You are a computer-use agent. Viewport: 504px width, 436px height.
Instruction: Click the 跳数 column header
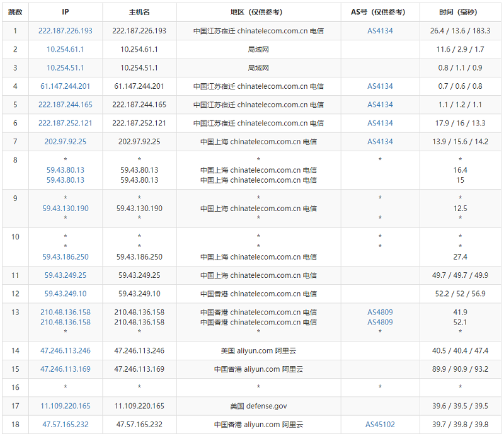pos(15,12)
